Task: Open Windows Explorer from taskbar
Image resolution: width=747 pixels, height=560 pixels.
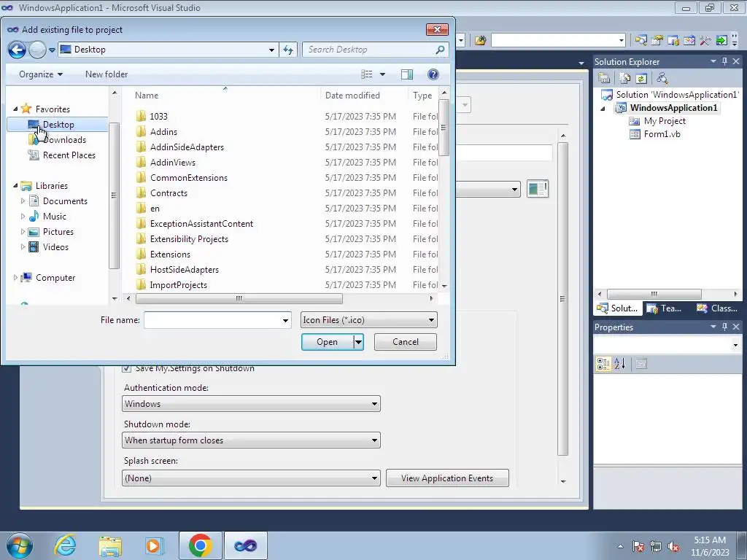Action: pos(110,545)
